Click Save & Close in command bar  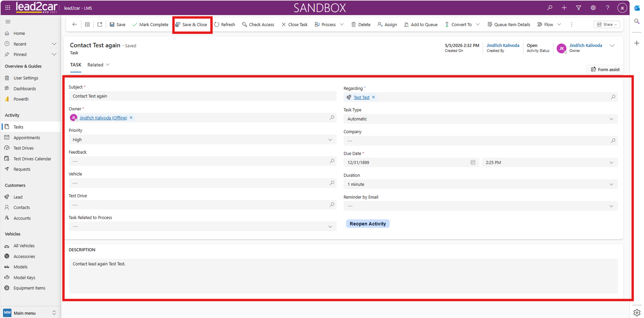(191, 25)
